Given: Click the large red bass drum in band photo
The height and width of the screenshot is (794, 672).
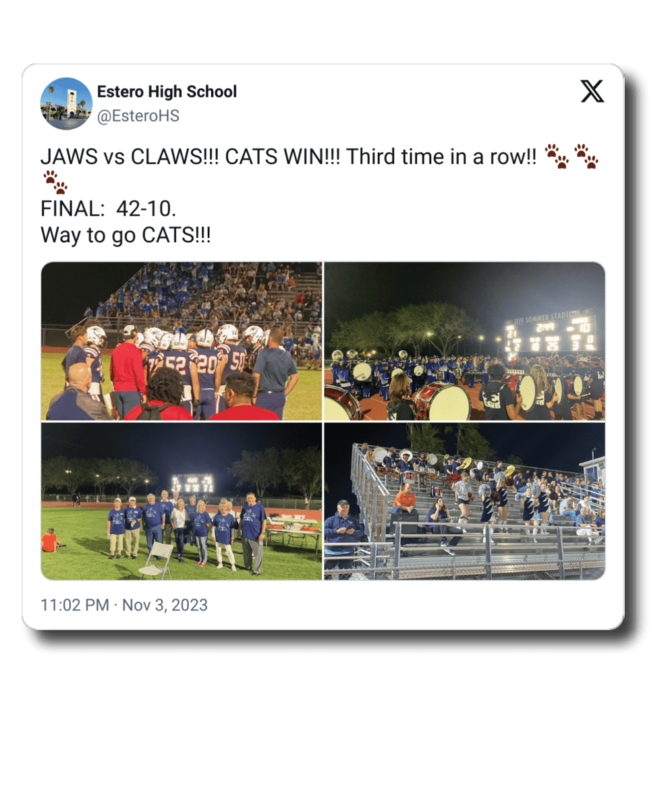Looking at the screenshot, I should pos(443,401).
